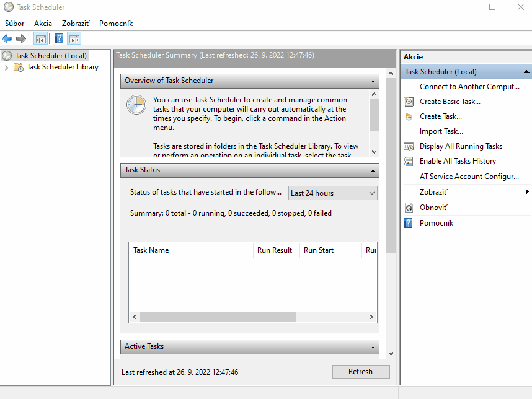
Task: Collapse the Active Tasks section
Action: (373, 347)
